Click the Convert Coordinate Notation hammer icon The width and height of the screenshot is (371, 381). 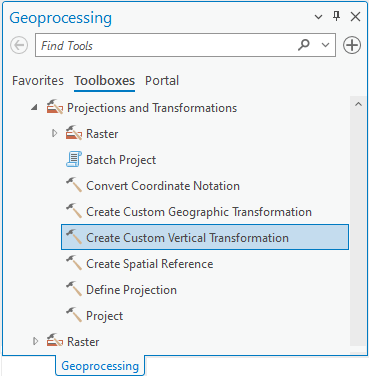click(x=74, y=185)
